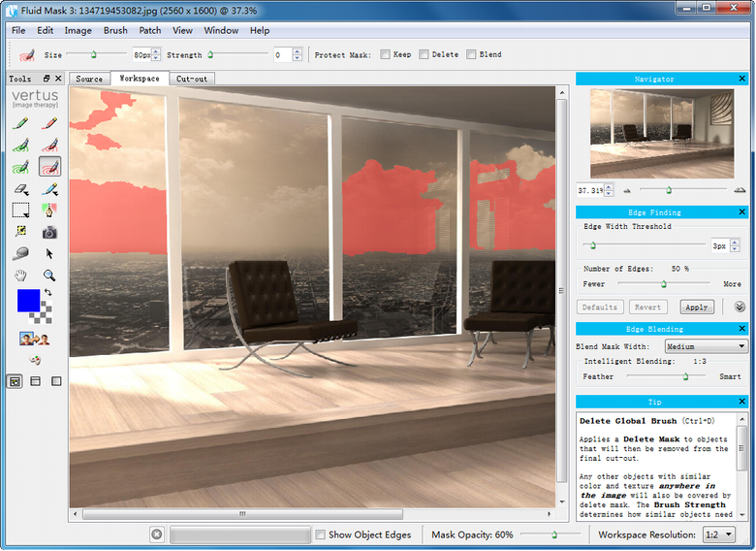Viewport: 756px width, 551px height.
Task: Enable the Keep protect mask checkbox
Action: click(x=385, y=55)
